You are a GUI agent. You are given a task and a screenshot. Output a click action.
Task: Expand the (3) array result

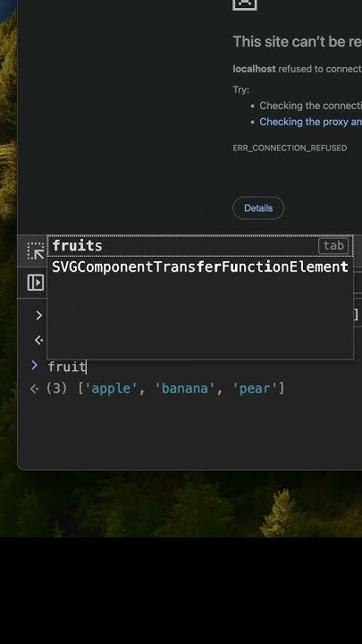[56, 388]
